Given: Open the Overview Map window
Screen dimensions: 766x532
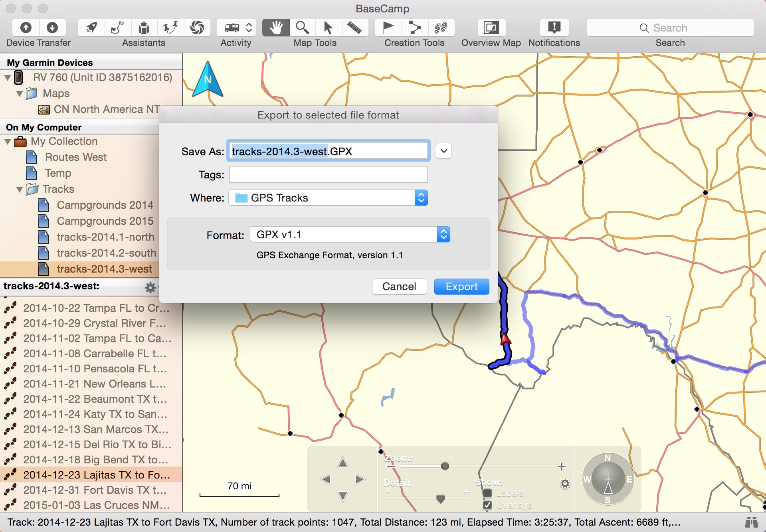Looking at the screenshot, I should coord(491,28).
